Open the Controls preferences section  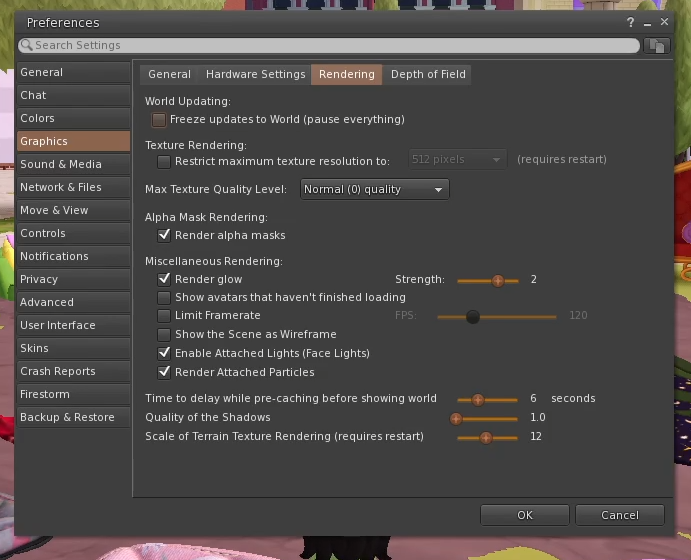point(74,233)
